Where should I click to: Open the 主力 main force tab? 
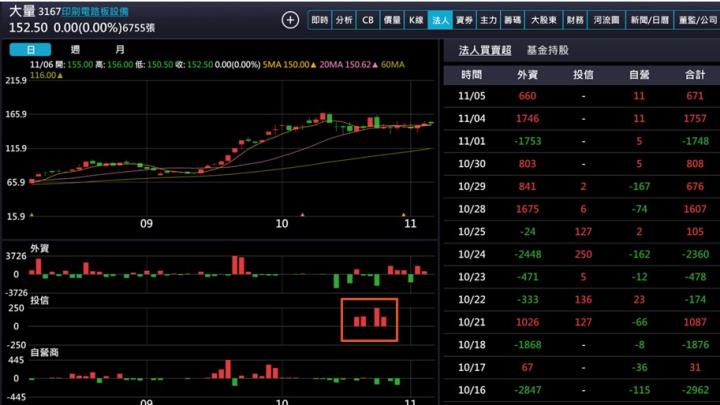[x=488, y=20]
